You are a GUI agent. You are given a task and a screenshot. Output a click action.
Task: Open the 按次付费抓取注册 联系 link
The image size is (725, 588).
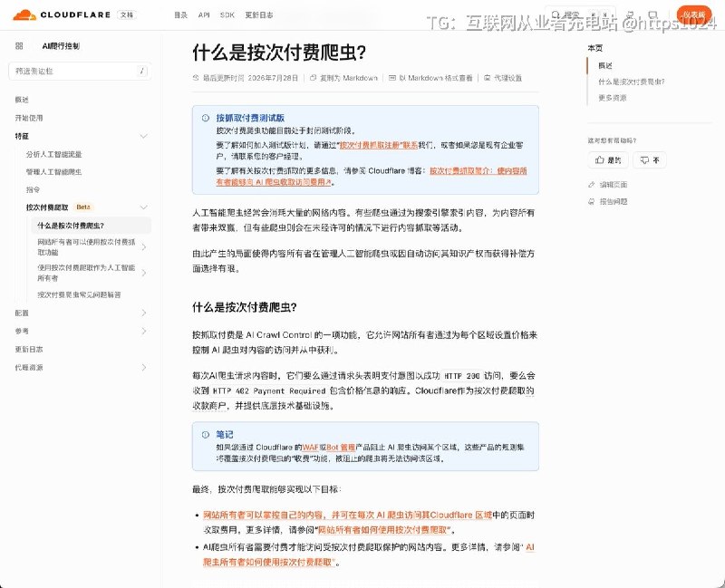379,145
